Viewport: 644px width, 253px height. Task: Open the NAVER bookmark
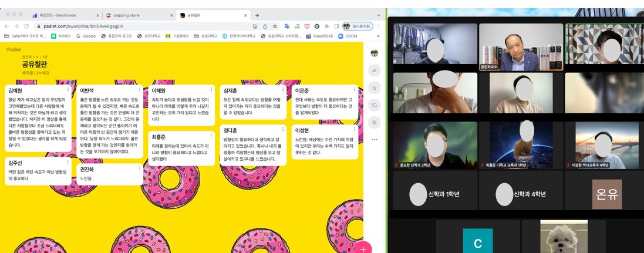[60, 36]
